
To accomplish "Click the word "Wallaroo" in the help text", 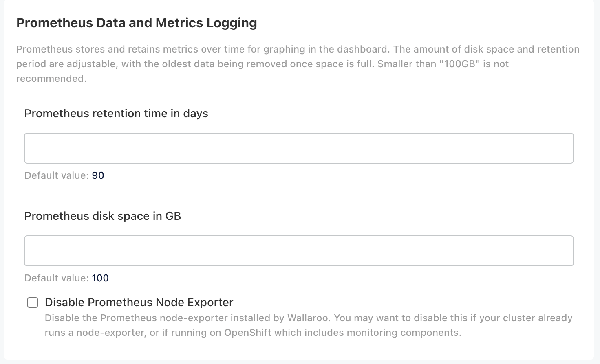I will pos(310,318).
